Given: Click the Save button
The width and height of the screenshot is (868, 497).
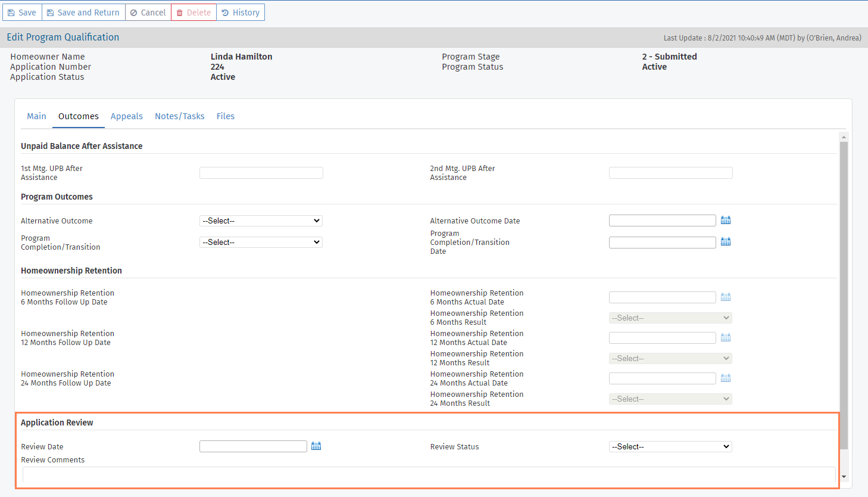Looking at the screenshot, I should pos(22,13).
